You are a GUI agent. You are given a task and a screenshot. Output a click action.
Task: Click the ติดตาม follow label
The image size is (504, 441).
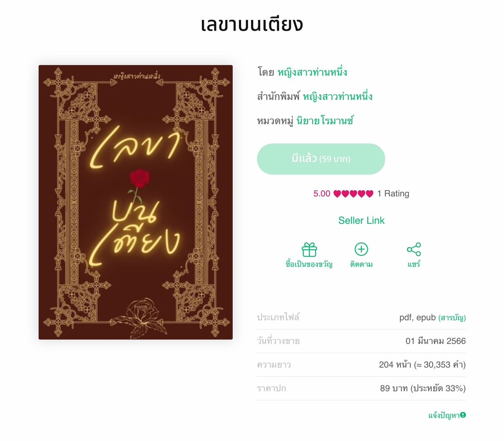coord(361,264)
